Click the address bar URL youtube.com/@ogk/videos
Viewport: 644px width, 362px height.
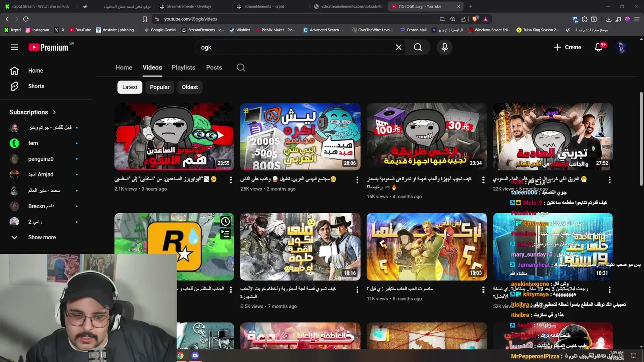coord(191,19)
